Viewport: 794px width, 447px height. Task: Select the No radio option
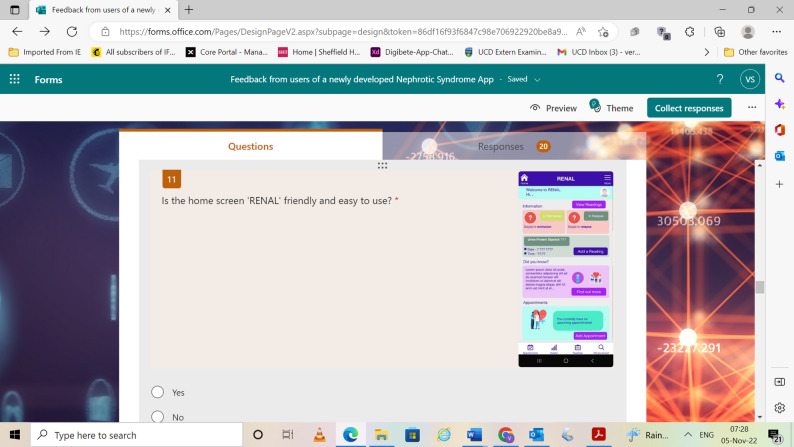point(157,417)
